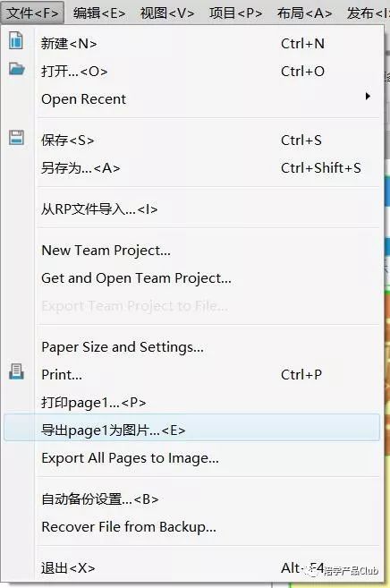Open the 编辑<E> menu
This screenshot has width=390, height=588.
99,13
